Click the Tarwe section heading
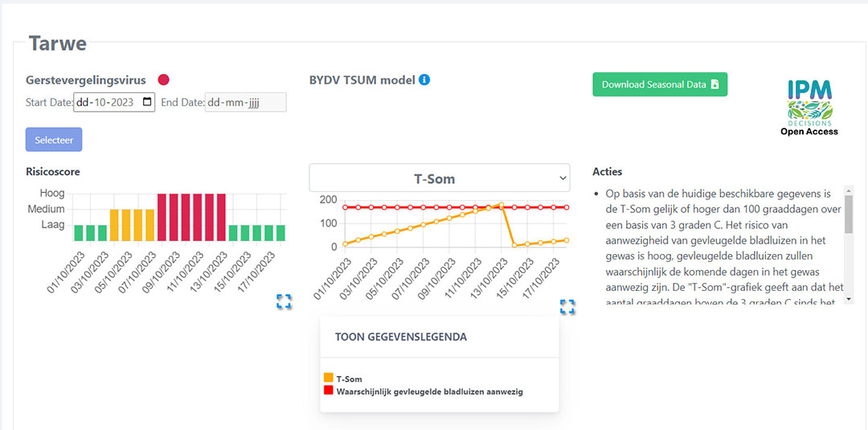Image resolution: width=868 pixels, height=430 pixels. (x=58, y=43)
